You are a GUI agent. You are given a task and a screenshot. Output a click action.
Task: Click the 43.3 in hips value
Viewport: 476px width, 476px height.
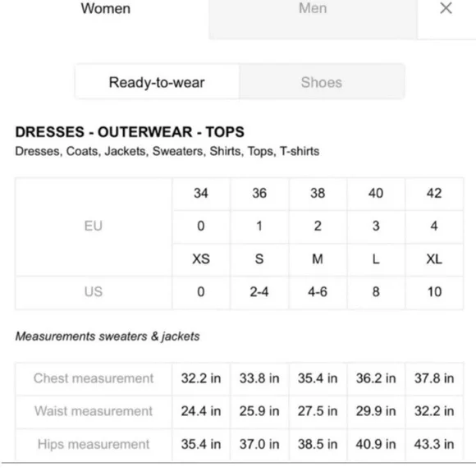coord(434,444)
